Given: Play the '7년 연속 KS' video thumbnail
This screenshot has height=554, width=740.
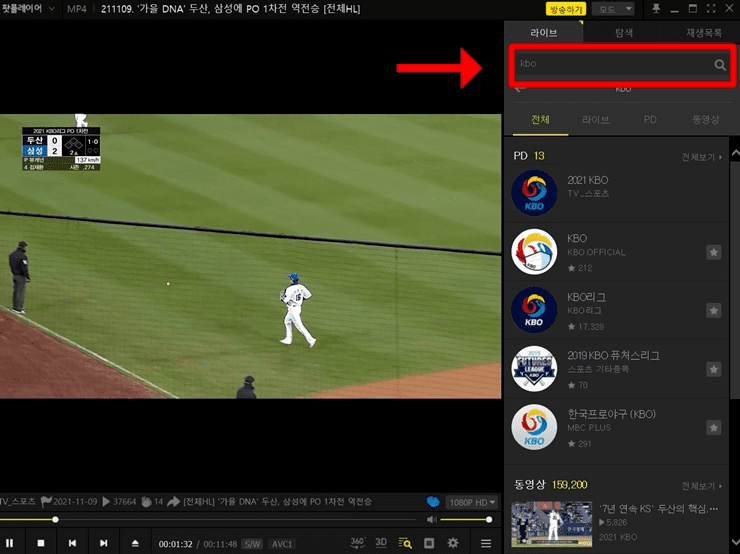Looking at the screenshot, I should 552,524.
